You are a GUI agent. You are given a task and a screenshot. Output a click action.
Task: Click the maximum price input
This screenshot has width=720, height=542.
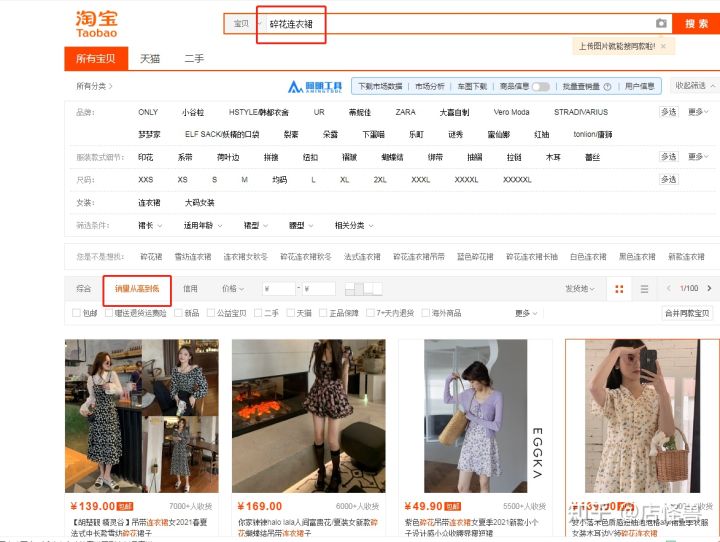click(x=319, y=289)
